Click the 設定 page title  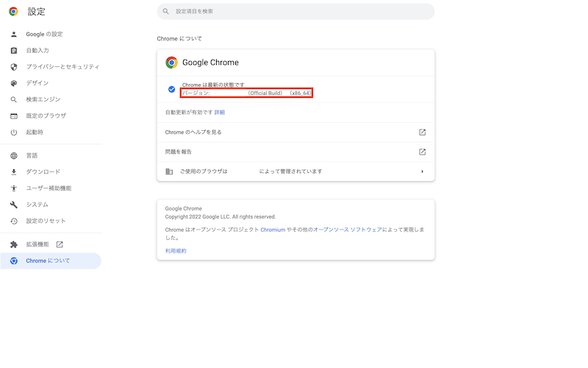[x=36, y=12]
